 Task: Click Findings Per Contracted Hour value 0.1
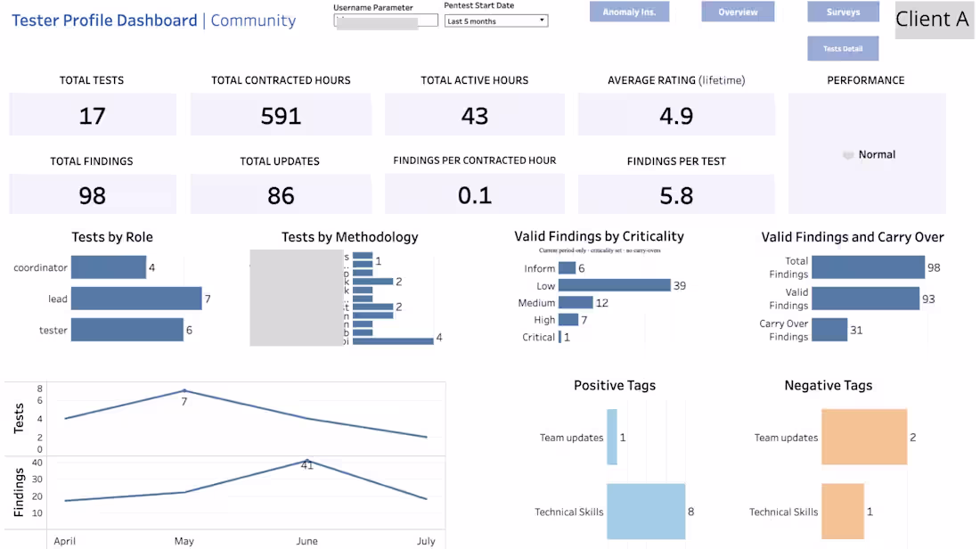(x=475, y=196)
